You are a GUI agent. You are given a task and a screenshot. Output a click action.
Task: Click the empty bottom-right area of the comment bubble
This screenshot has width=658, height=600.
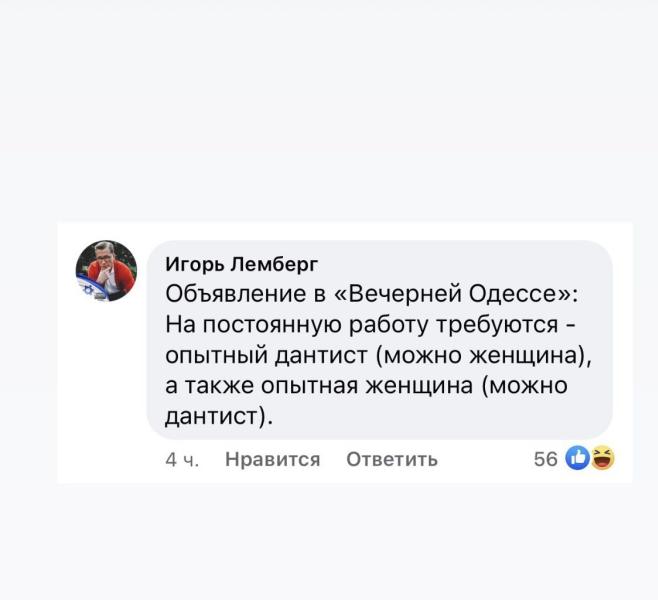pos(500,418)
